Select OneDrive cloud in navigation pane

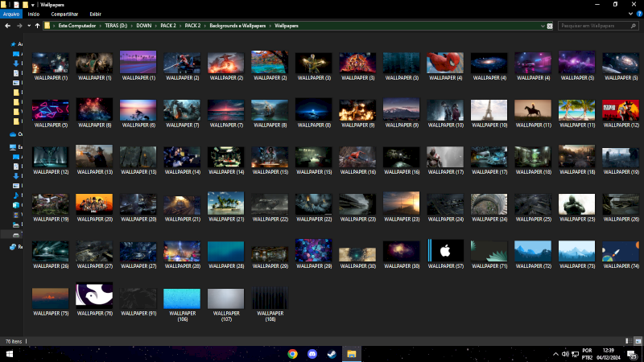tap(13, 134)
